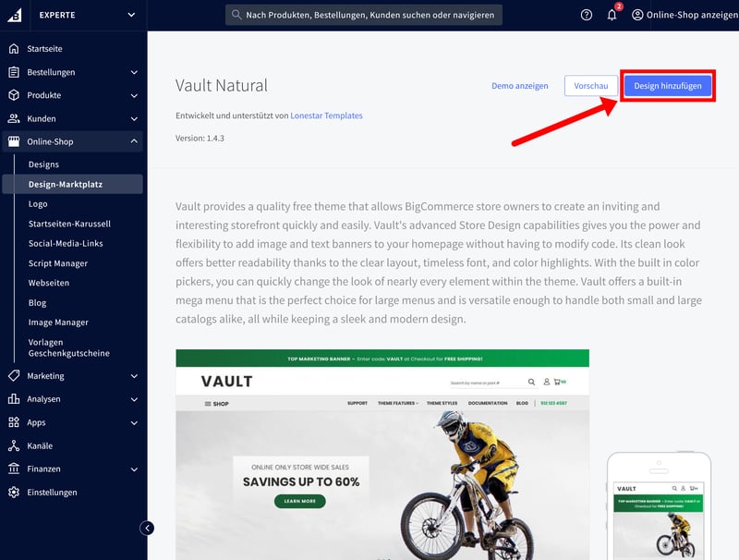Open Startseiten-Karussell settings
739x560 pixels.
[x=69, y=224]
